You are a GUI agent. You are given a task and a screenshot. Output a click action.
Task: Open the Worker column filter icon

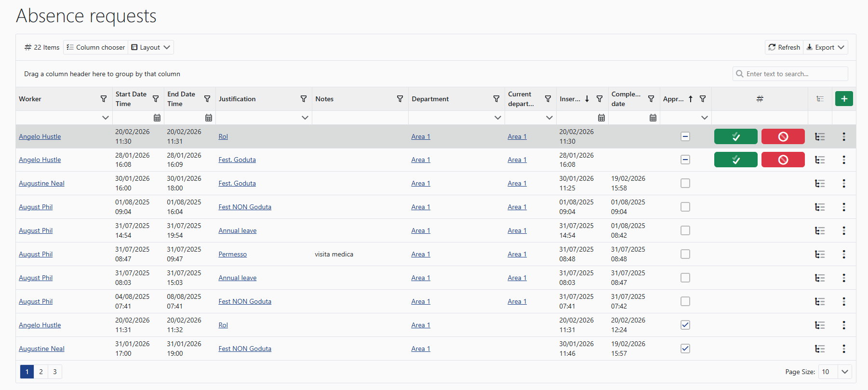tap(104, 99)
